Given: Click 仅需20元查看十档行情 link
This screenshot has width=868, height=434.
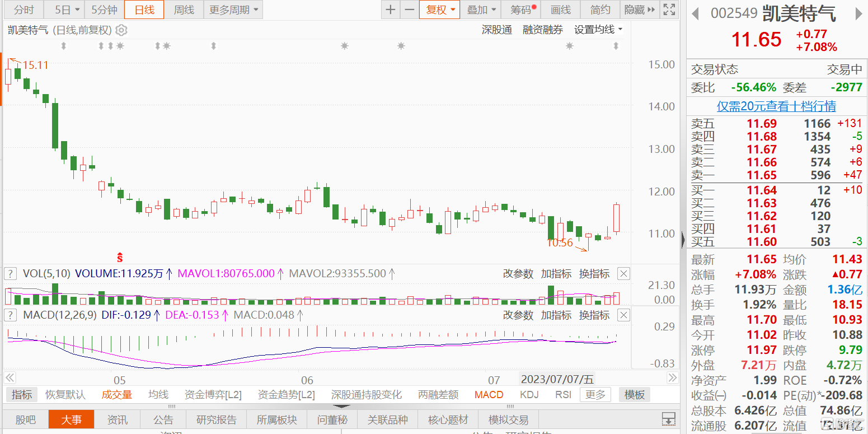Looking at the screenshot, I should (x=777, y=106).
